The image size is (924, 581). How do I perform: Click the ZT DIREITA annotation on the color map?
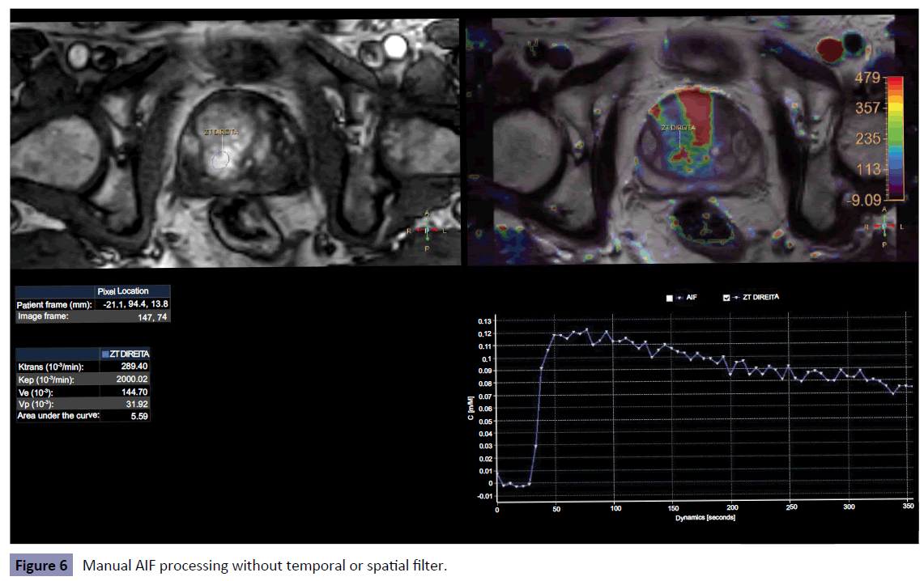[678, 129]
